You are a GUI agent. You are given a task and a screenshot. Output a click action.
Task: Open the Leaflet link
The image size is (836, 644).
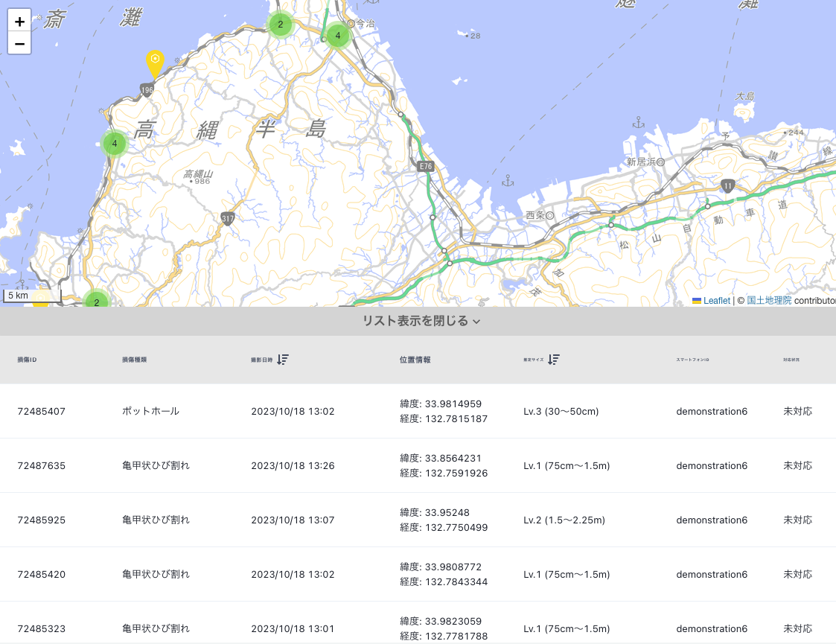(x=716, y=301)
